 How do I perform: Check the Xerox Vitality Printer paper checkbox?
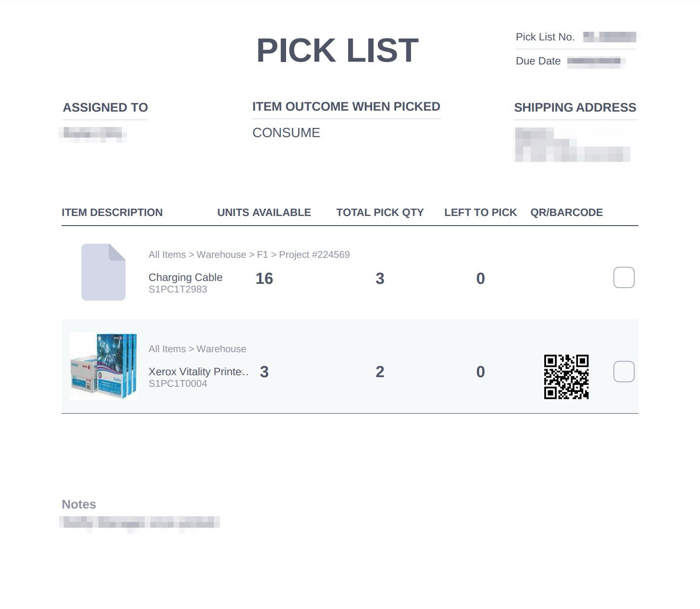tap(624, 371)
